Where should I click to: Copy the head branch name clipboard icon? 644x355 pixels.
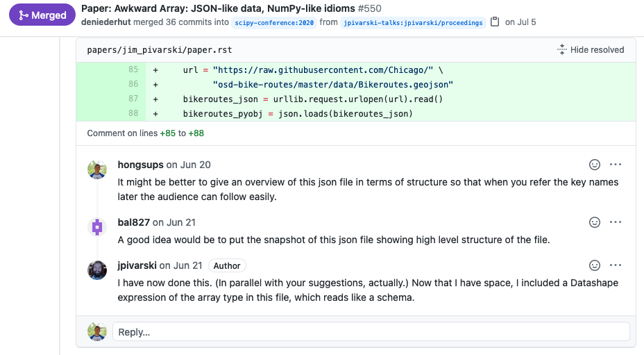click(495, 22)
